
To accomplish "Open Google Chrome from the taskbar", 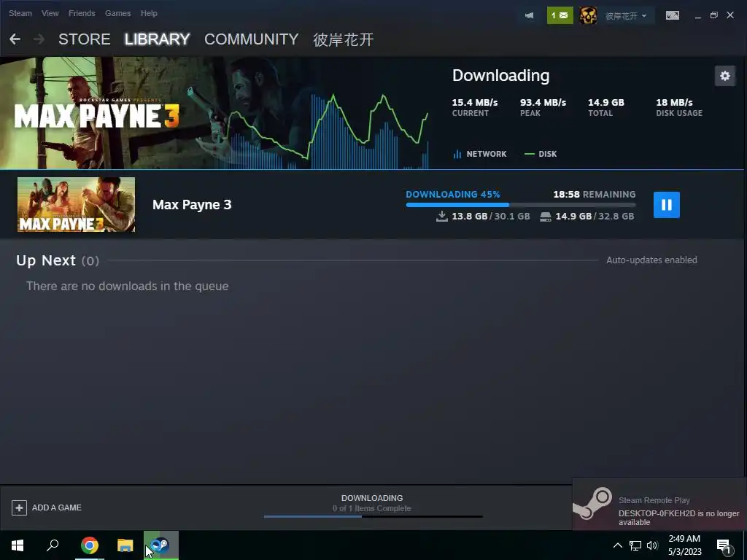I will [x=89, y=545].
